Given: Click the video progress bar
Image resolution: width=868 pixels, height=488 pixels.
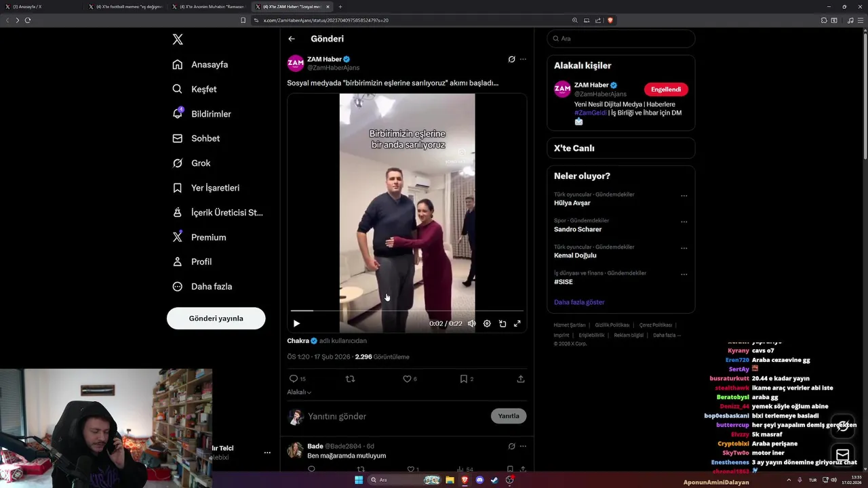Looking at the screenshot, I should pos(407,310).
